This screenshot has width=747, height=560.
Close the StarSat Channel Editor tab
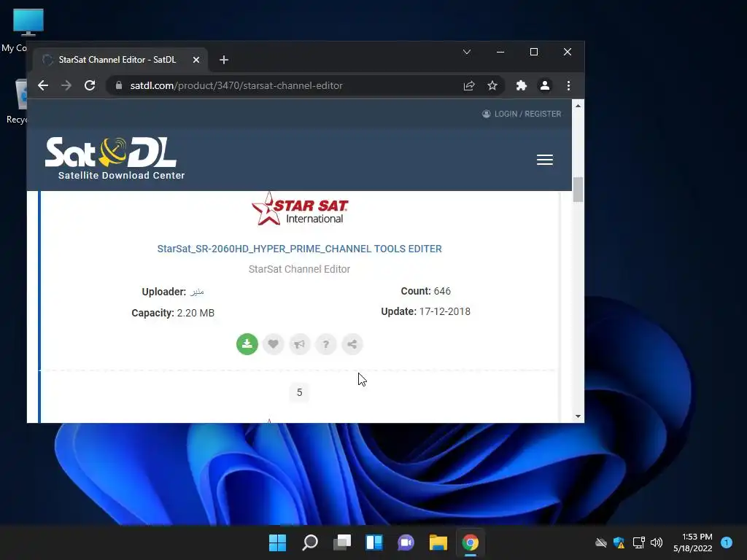point(196,60)
